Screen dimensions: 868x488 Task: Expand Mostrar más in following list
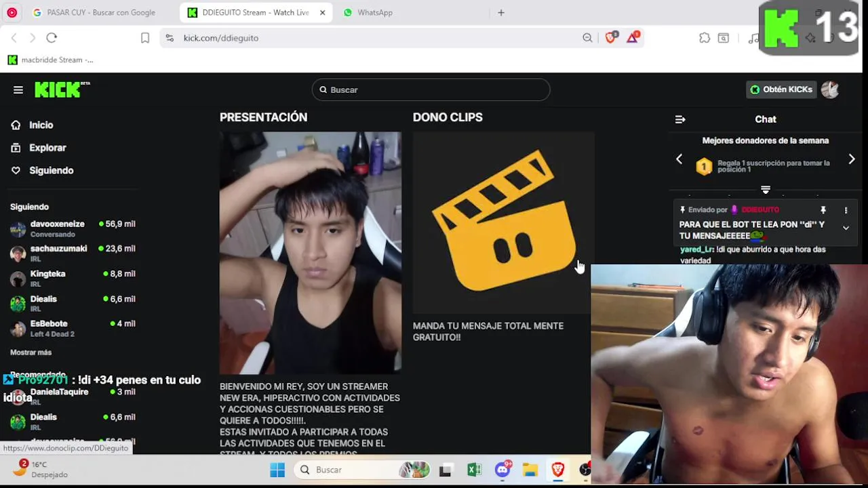[31, 352]
